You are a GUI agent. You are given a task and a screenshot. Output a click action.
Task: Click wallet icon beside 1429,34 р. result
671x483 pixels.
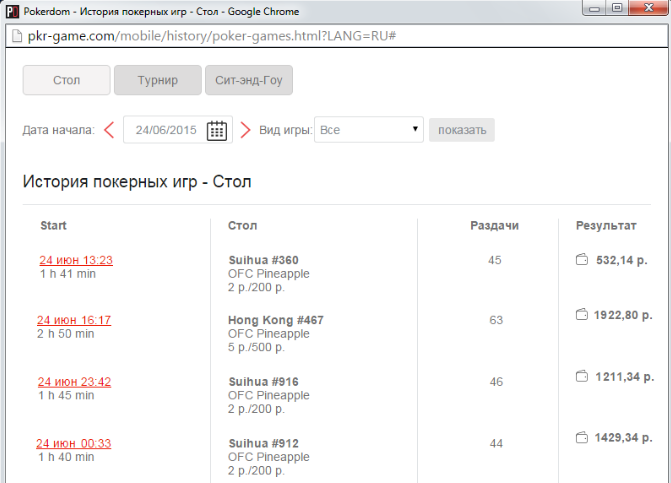coord(582,437)
